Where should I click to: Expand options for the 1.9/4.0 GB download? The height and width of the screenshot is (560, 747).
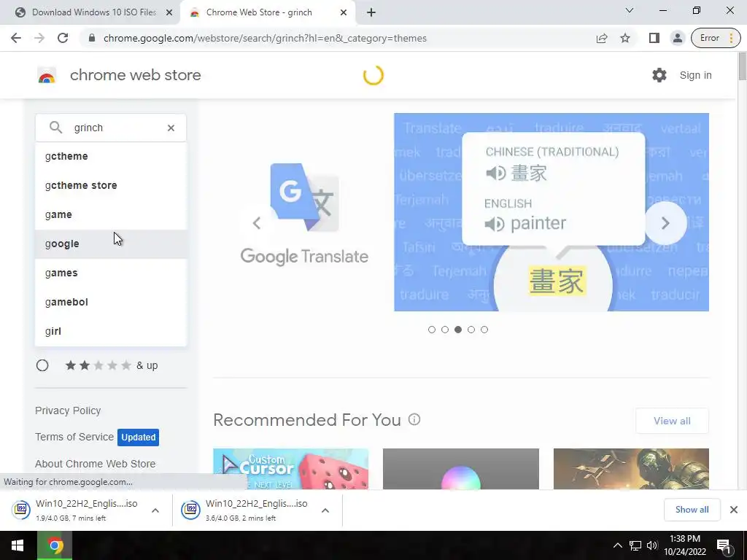tap(155, 510)
